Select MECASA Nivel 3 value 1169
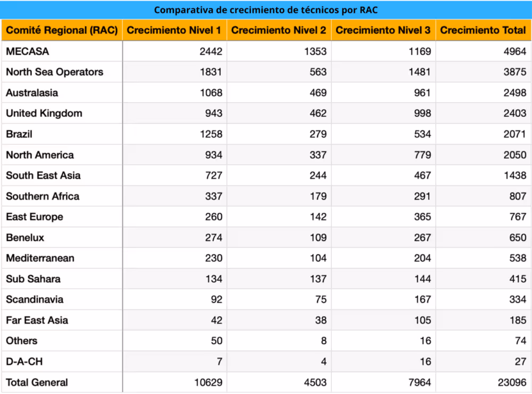The height and width of the screenshot is (394, 532). tap(420, 51)
